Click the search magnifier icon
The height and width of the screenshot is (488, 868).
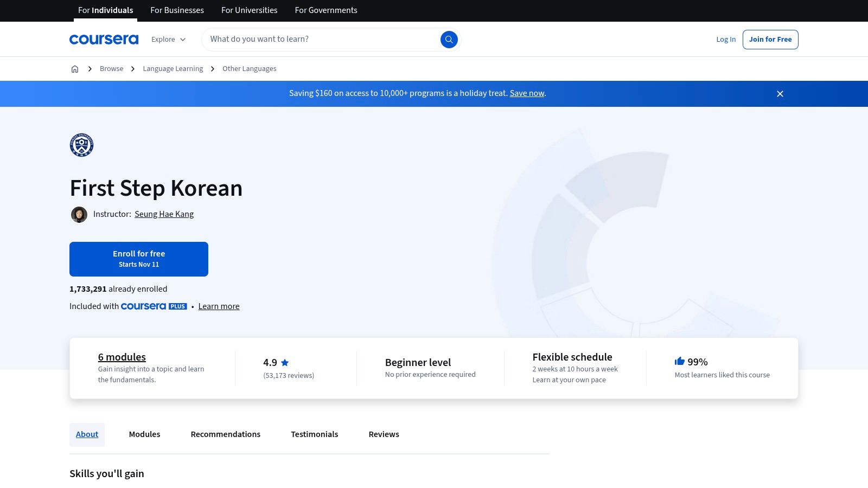coord(449,39)
